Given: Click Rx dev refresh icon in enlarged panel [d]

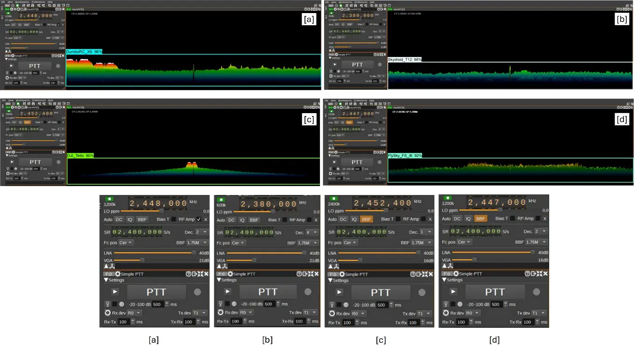Looking at the screenshot, I should click(x=446, y=313).
